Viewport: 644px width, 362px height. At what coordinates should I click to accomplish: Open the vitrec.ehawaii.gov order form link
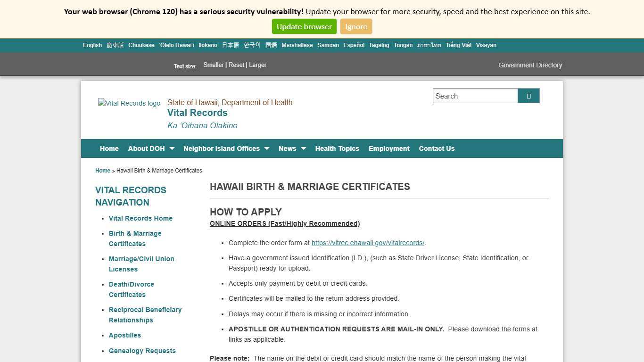[x=368, y=243]
